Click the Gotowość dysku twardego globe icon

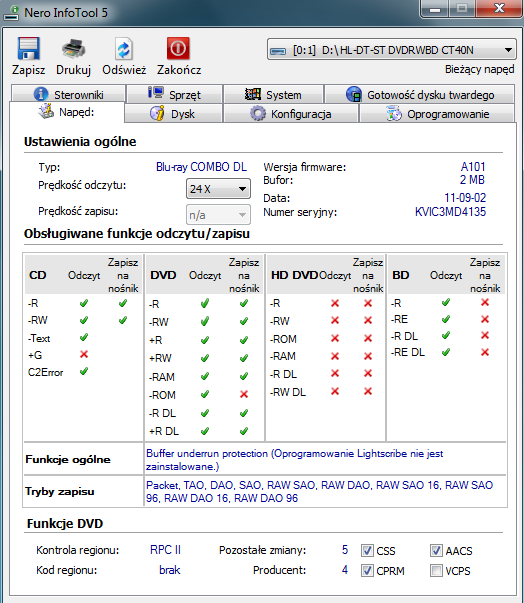[354, 94]
